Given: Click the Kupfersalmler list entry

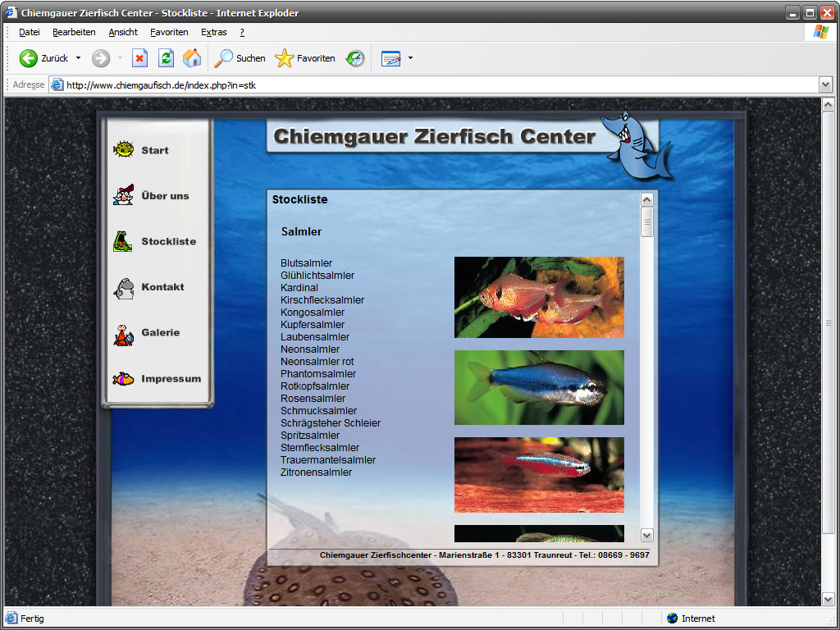Looking at the screenshot, I should pyautogui.click(x=313, y=325).
